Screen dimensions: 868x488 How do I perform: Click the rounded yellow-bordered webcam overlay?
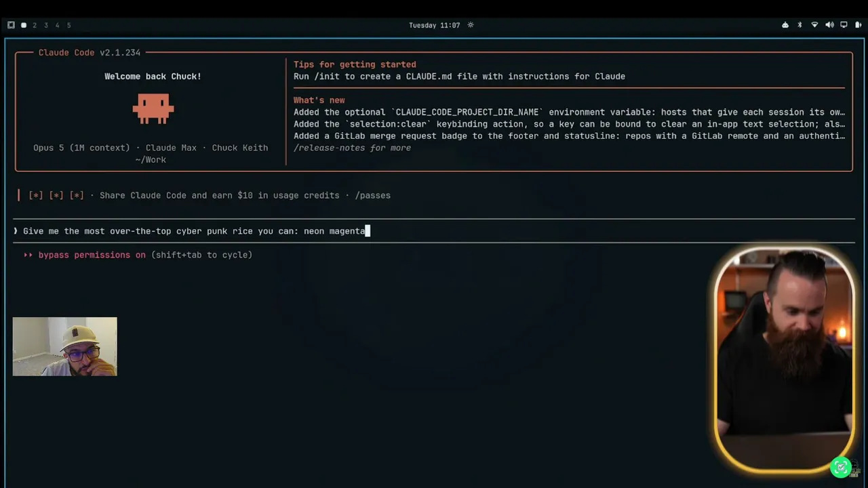(785, 359)
